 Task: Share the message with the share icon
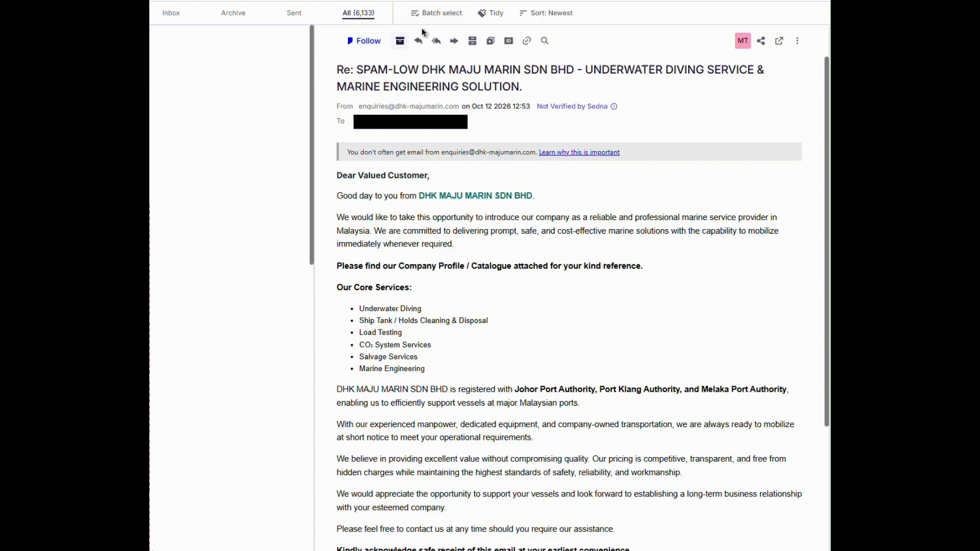(x=761, y=41)
